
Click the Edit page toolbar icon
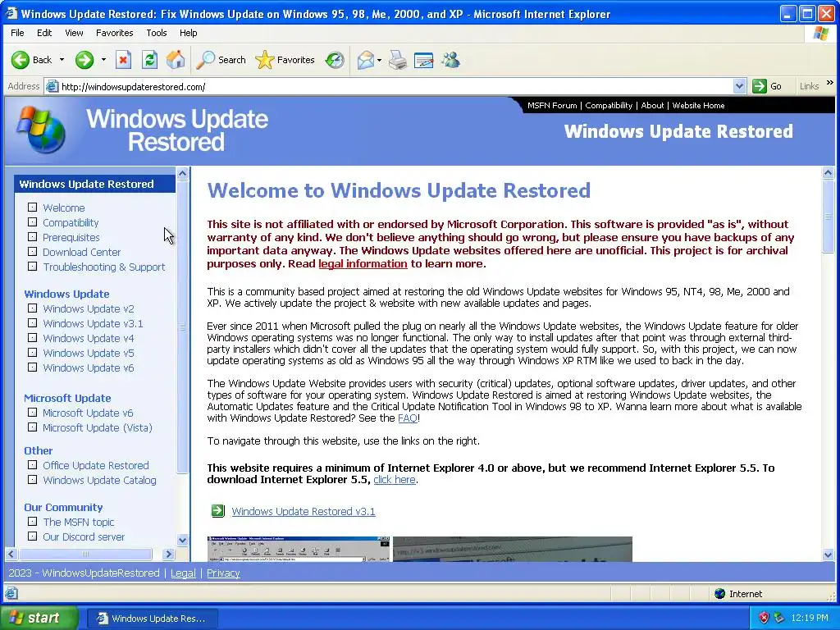[x=423, y=60]
